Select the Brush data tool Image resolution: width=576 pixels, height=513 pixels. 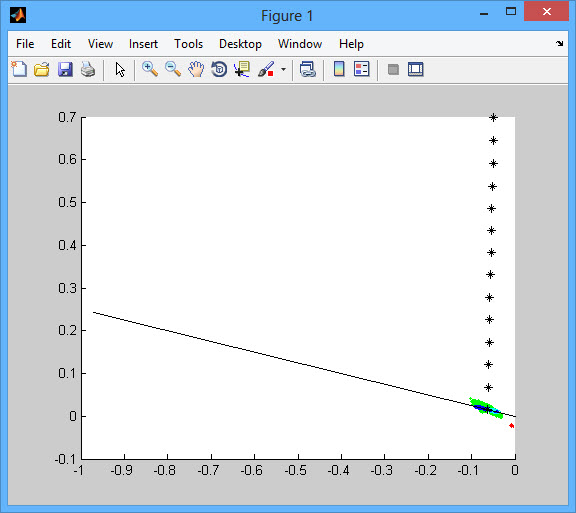(x=266, y=69)
